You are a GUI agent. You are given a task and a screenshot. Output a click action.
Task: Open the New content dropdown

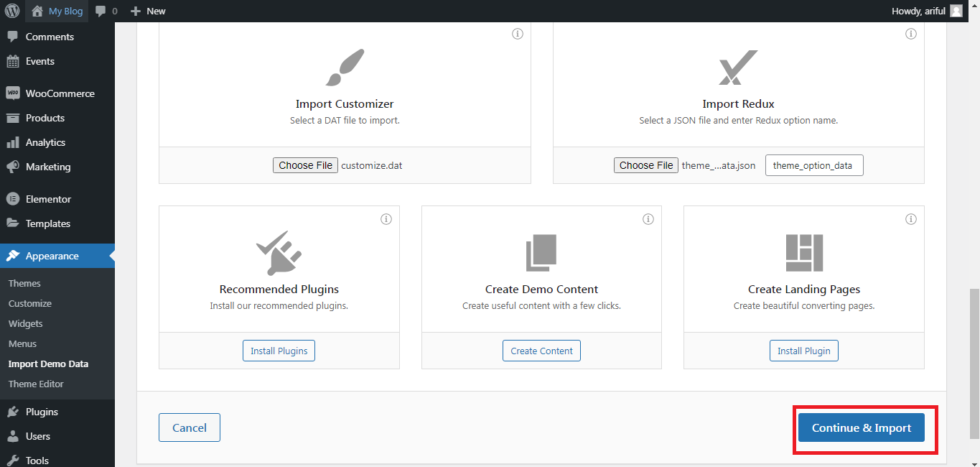[148, 11]
